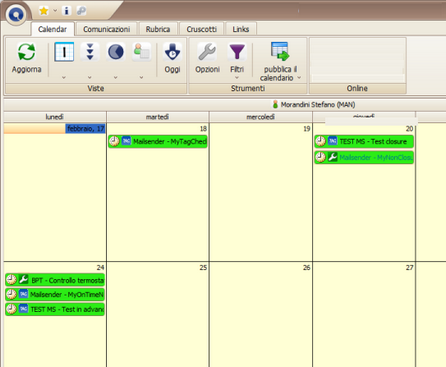The image size is (446, 367).
Task: Click the Aggiorna refresh icon
Action: 26,52
